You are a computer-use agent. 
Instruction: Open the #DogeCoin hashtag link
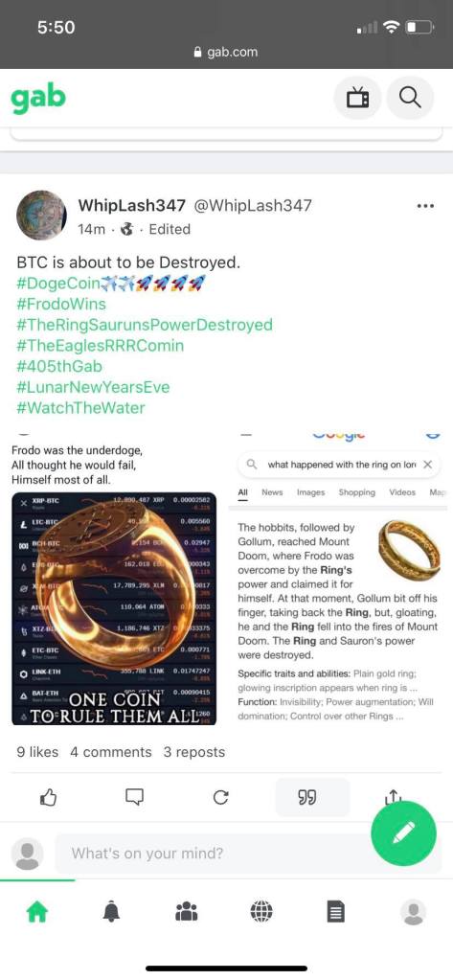pos(58,284)
